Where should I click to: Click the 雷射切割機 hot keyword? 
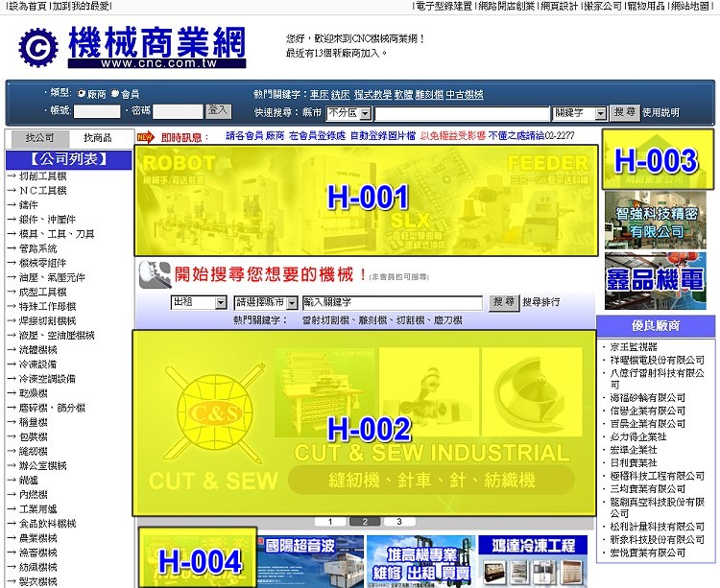click(326, 320)
